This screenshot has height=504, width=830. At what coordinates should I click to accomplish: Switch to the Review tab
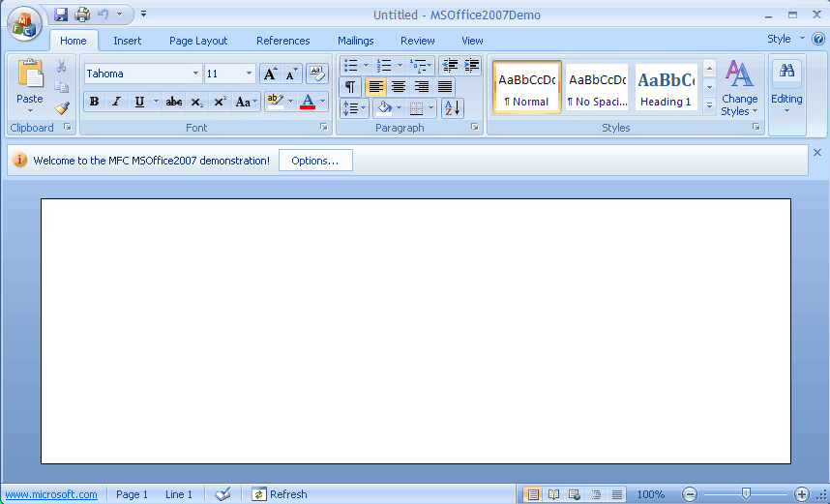tap(418, 41)
